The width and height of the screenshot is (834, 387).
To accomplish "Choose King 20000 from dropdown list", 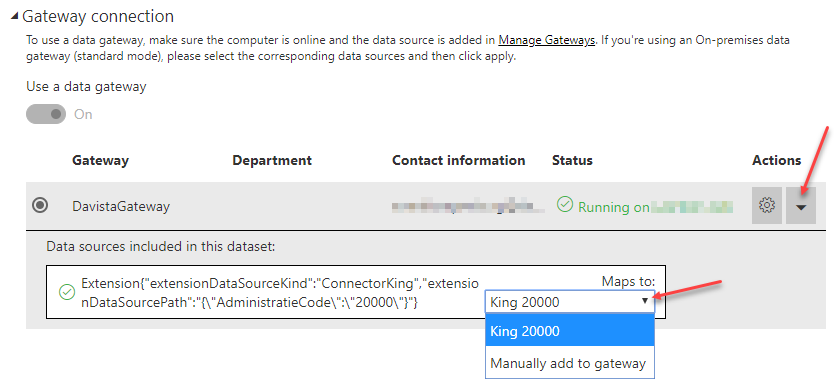I will [x=570, y=331].
